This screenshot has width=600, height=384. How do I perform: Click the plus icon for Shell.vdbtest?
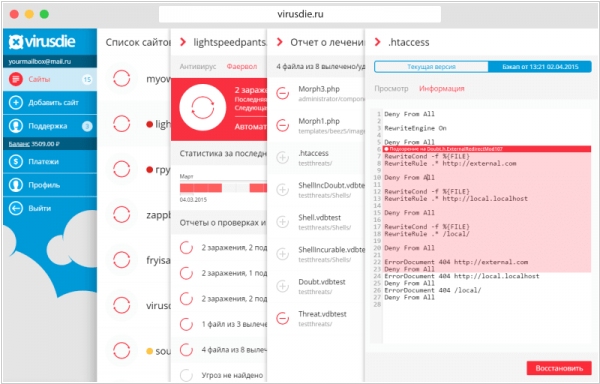pos(282,221)
